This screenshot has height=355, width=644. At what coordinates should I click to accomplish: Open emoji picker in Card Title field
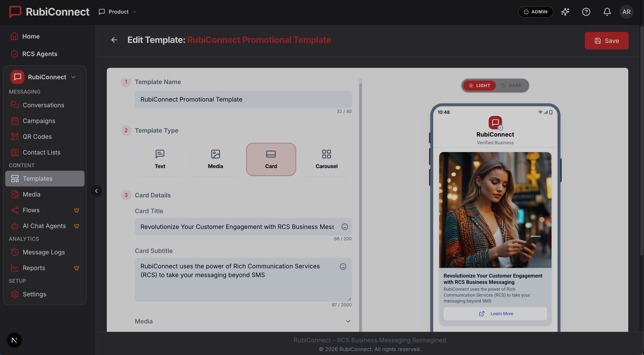tap(345, 227)
